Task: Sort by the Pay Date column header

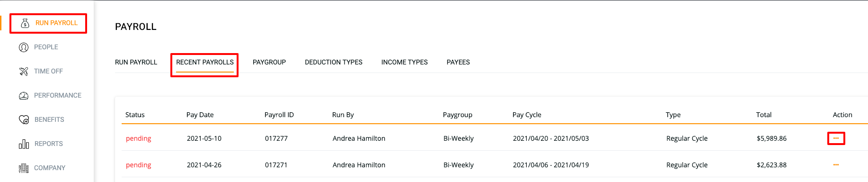Action: click(200, 115)
